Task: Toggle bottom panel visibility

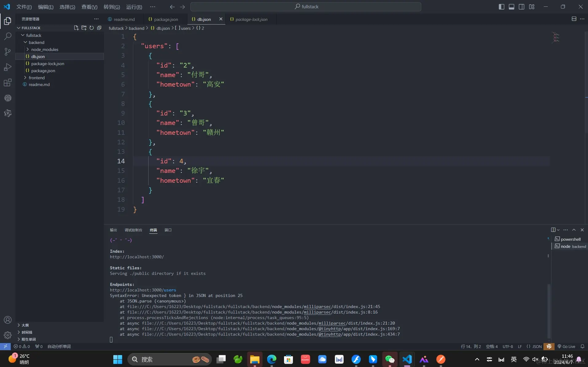Action: (512, 7)
